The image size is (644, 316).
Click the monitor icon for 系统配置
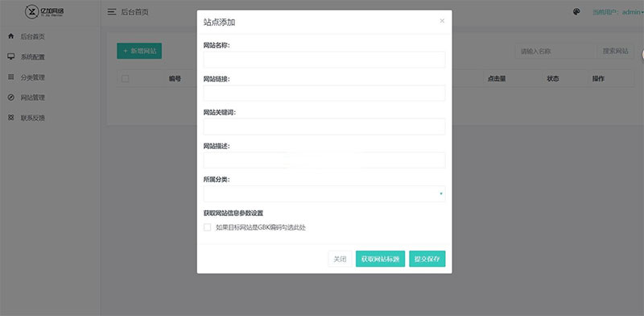click(11, 56)
